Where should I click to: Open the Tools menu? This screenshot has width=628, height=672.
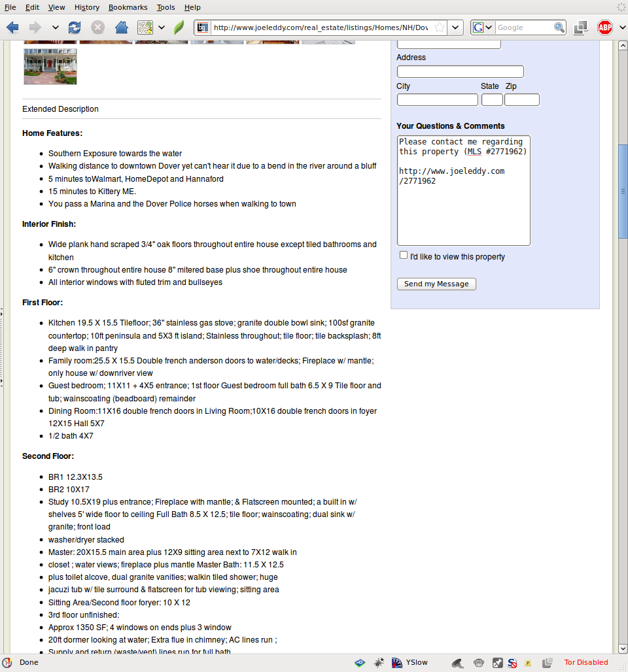pyautogui.click(x=166, y=7)
